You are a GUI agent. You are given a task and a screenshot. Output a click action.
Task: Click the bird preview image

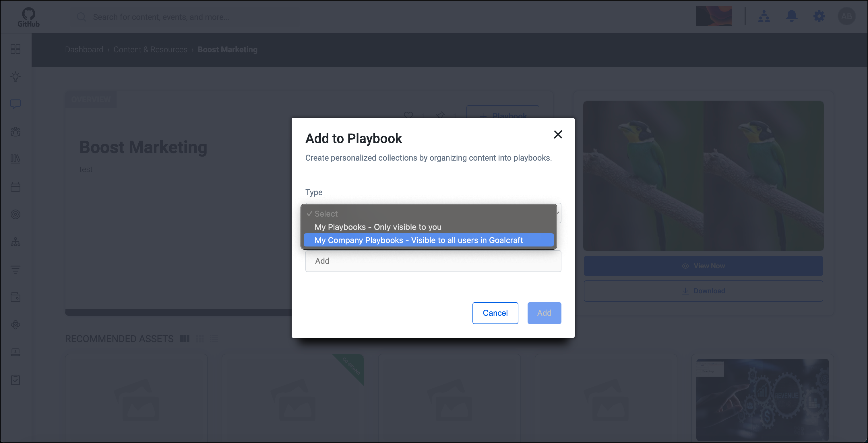703,176
